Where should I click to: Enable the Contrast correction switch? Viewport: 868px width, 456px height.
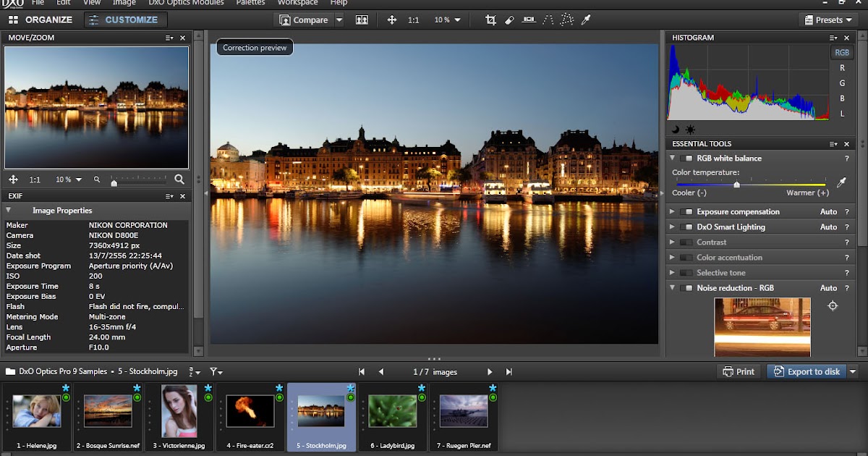[x=686, y=242]
